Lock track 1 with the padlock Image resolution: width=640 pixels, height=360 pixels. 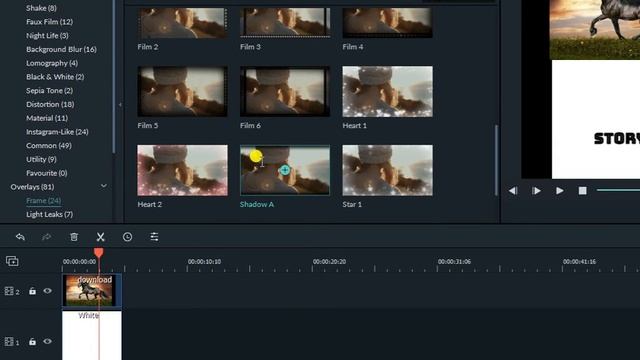coord(32,342)
